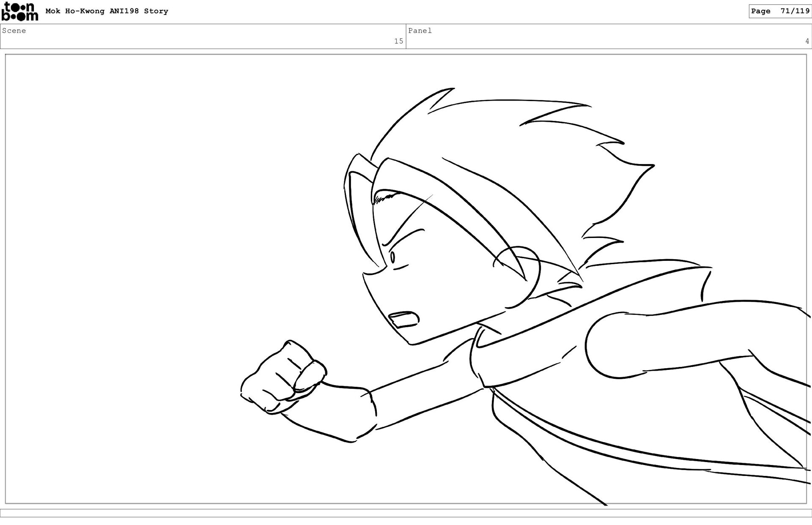Click the scene number 15
Image resolution: width=812 pixels, height=525 pixels.
point(398,41)
